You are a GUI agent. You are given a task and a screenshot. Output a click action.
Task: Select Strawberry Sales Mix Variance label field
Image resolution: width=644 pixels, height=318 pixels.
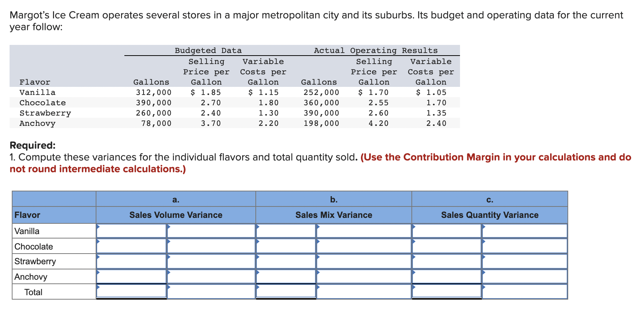coord(364,261)
